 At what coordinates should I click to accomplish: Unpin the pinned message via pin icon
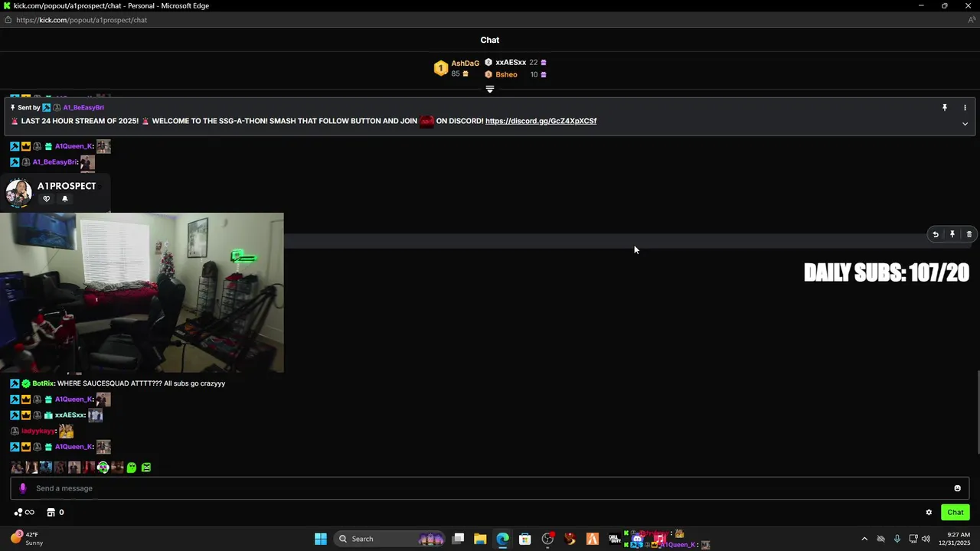(945, 108)
